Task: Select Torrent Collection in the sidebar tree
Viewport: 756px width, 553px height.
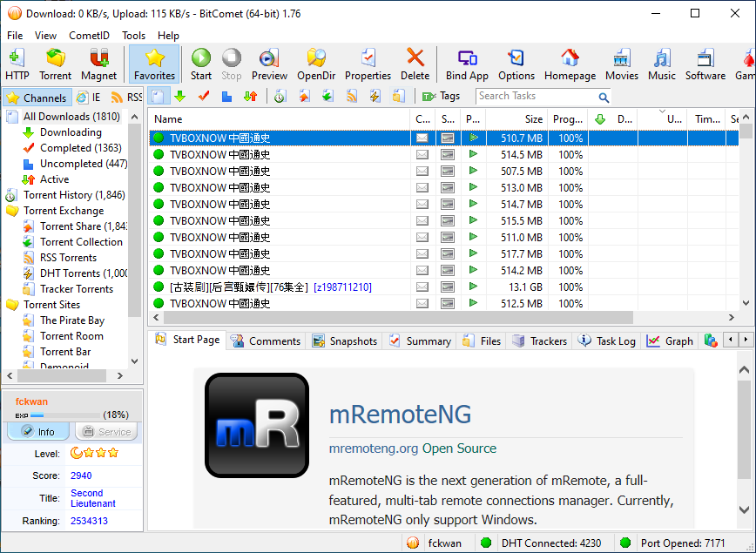Action: coord(81,242)
